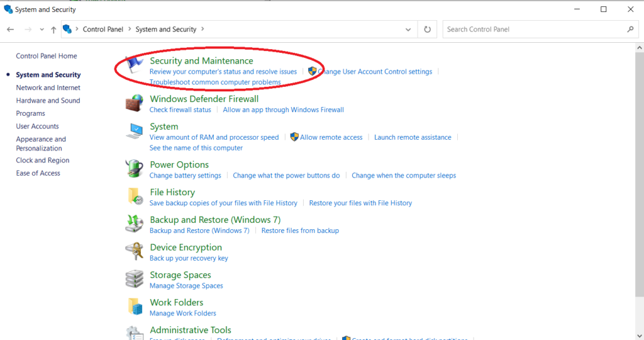Image resolution: width=644 pixels, height=340 pixels.
Task: Open the Security and Maintenance heading
Action: click(201, 61)
